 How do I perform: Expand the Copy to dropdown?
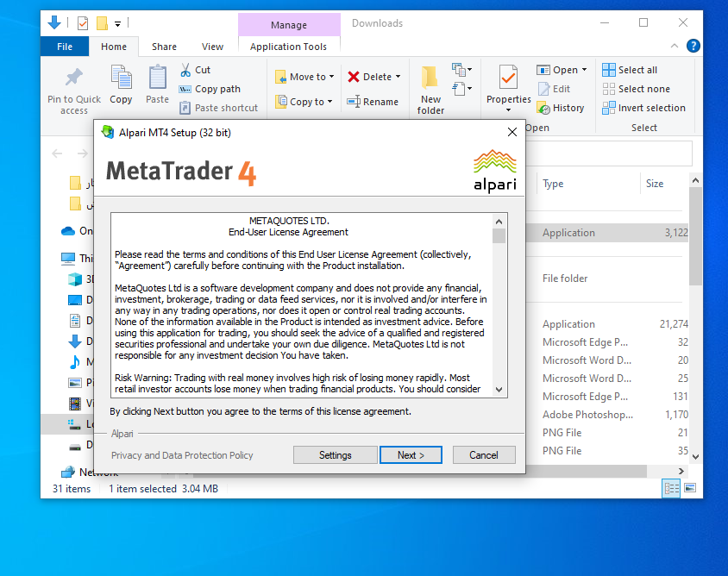[x=330, y=102]
